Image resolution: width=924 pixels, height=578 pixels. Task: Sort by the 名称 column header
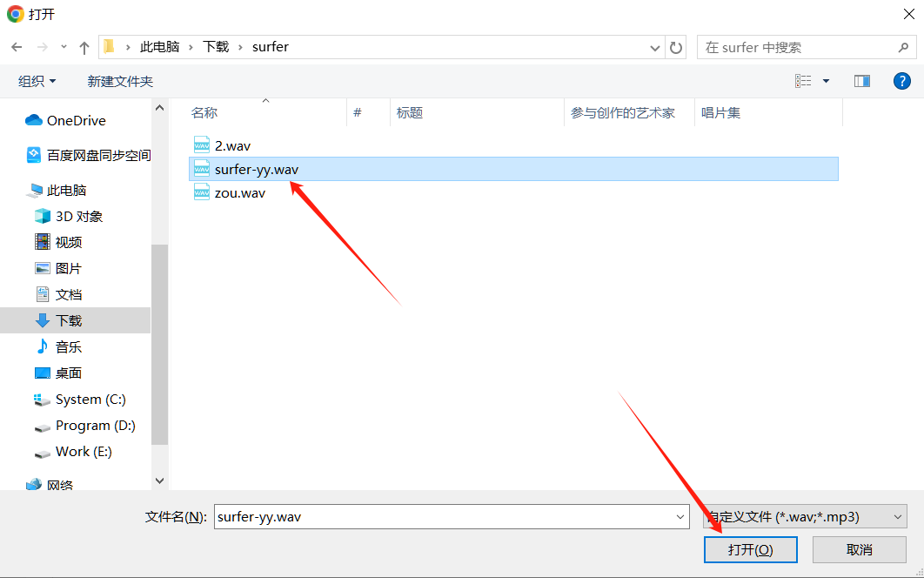204,112
